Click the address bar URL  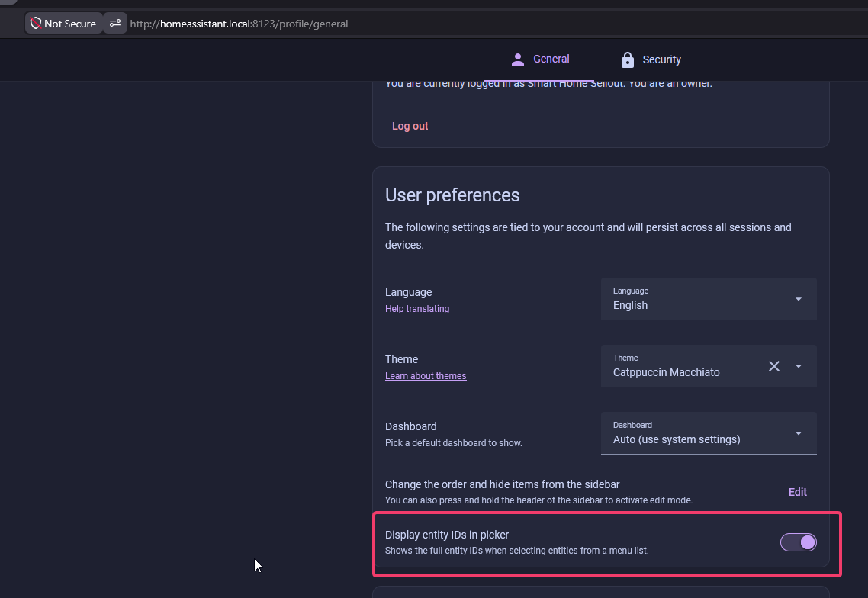(x=240, y=24)
